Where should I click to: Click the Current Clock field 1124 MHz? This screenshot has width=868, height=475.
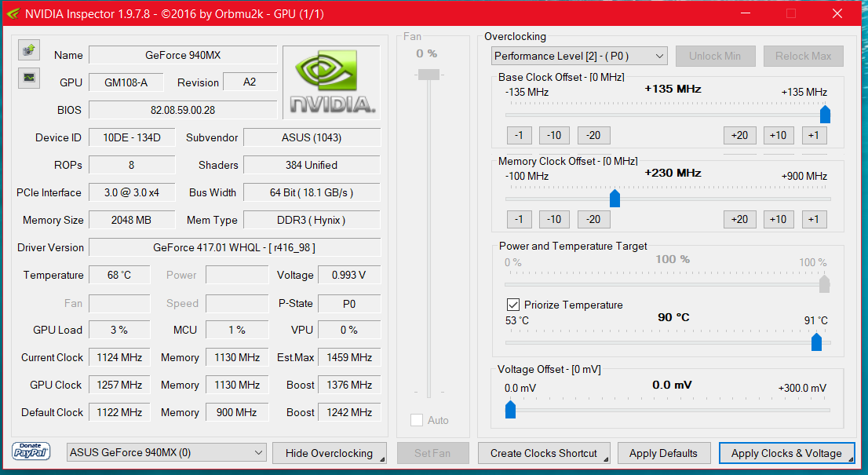pos(119,357)
